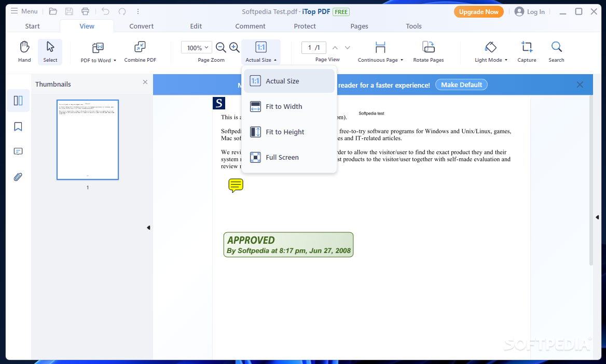This screenshot has width=606, height=364.
Task: Click the APPROVED stamp annotation
Action: [x=288, y=245]
